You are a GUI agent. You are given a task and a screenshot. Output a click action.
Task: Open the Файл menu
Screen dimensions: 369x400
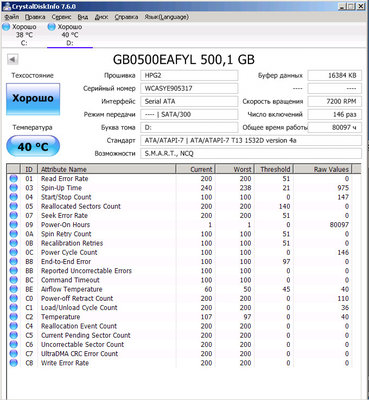12,17
